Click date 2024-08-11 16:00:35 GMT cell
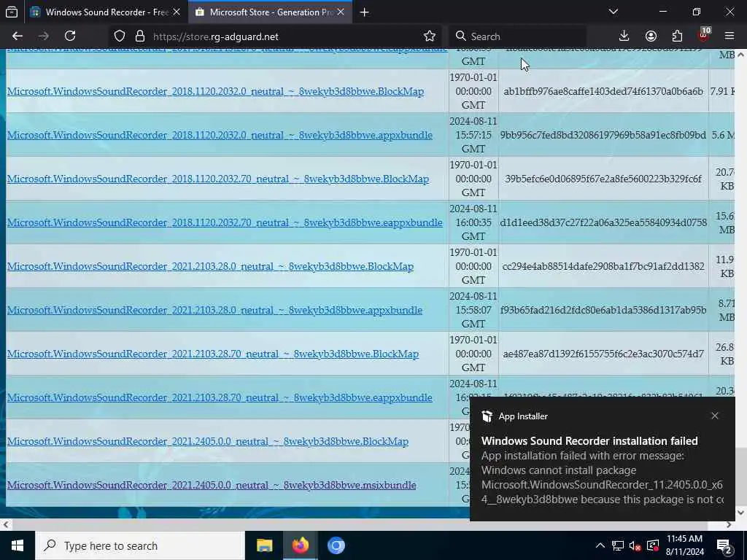Screen dimensions: 747x560 point(473,223)
